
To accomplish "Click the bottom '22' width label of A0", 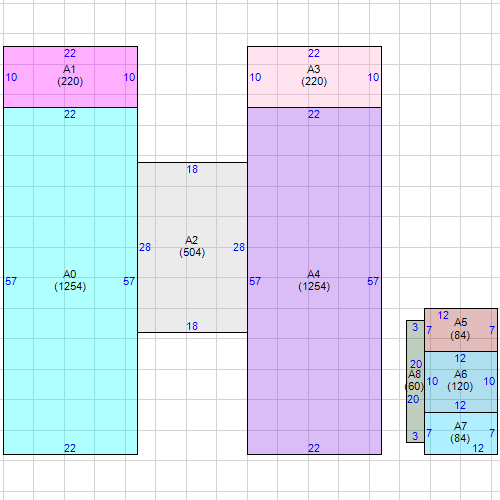I will coord(70,448).
